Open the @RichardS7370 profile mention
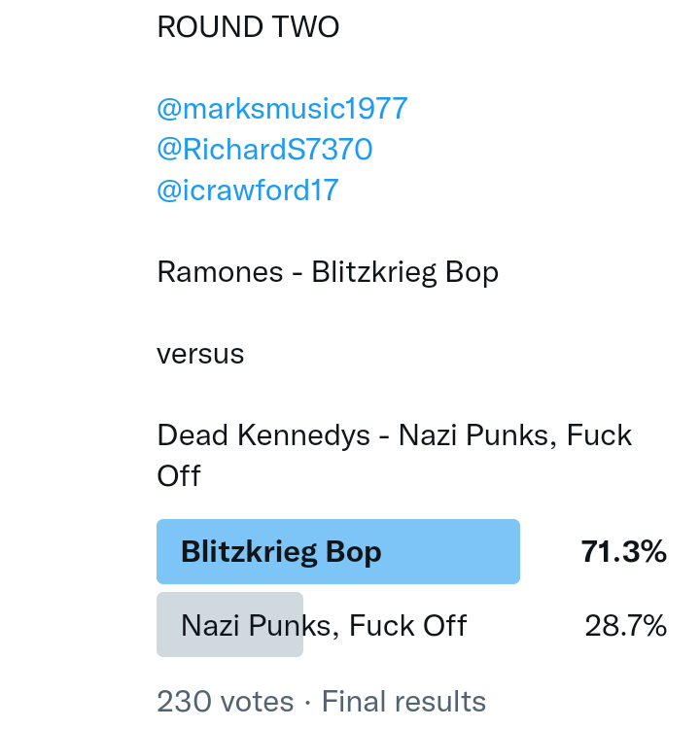Viewport: 700px width, 729px height. 264,149
